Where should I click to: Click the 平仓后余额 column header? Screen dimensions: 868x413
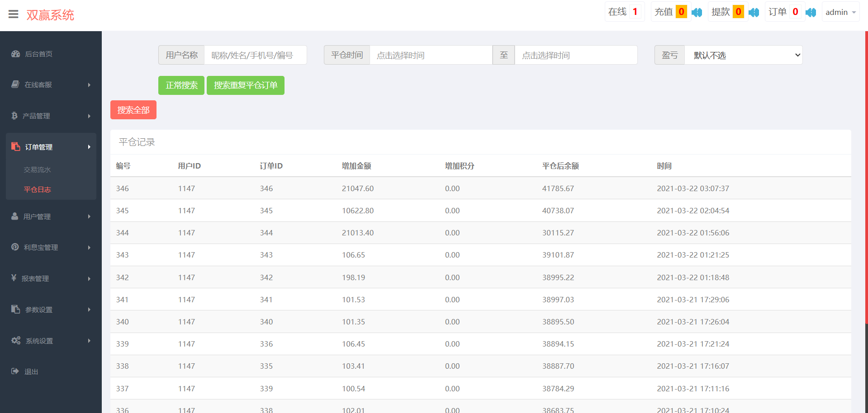560,166
